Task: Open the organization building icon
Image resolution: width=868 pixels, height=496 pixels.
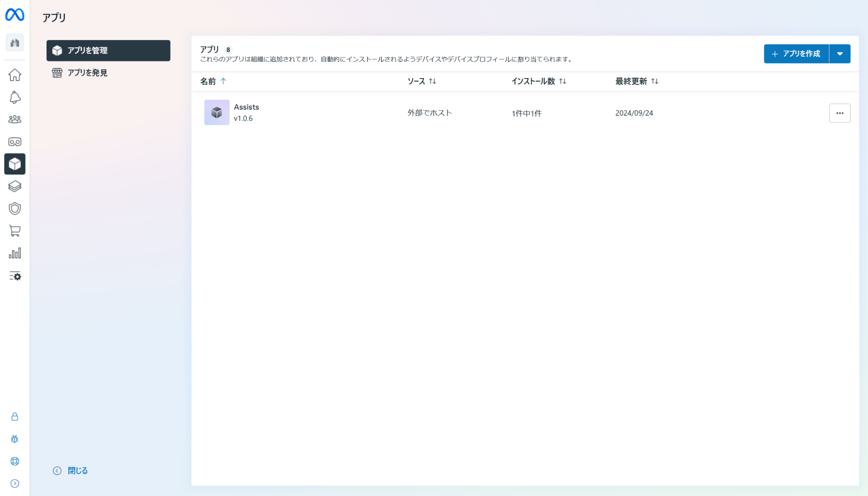Action: 15,43
